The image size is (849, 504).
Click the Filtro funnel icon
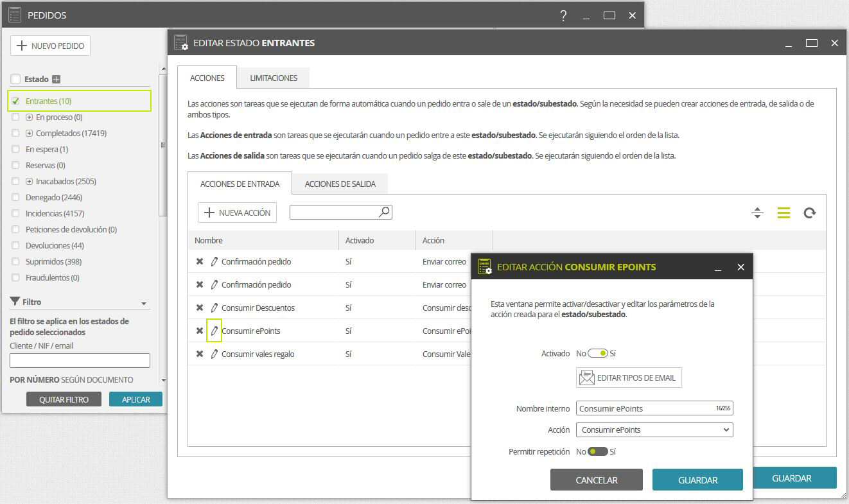[15, 302]
